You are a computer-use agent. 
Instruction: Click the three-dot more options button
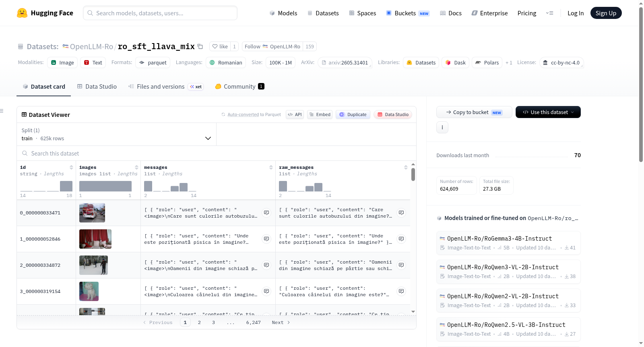pyautogui.click(x=442, y=127)
